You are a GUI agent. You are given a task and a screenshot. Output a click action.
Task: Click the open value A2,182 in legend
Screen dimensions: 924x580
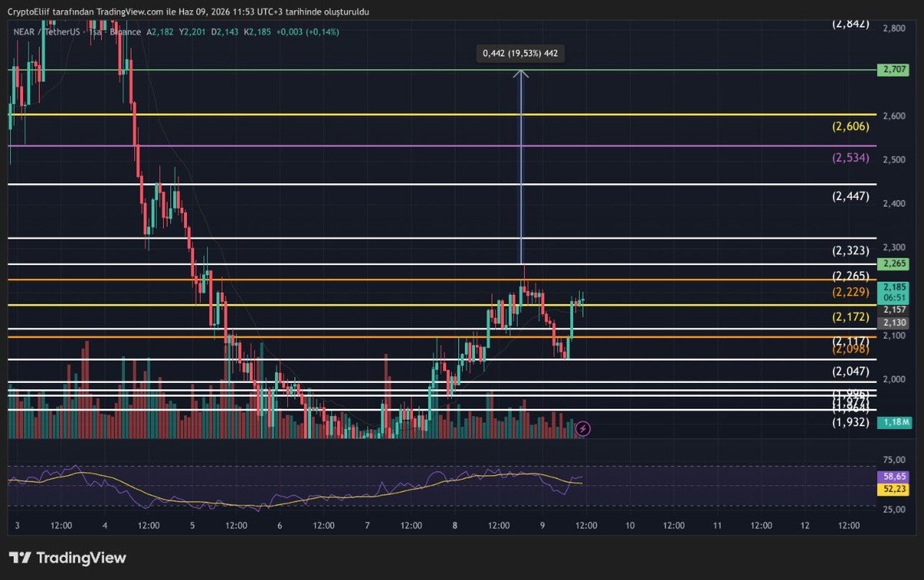[160, 32]
